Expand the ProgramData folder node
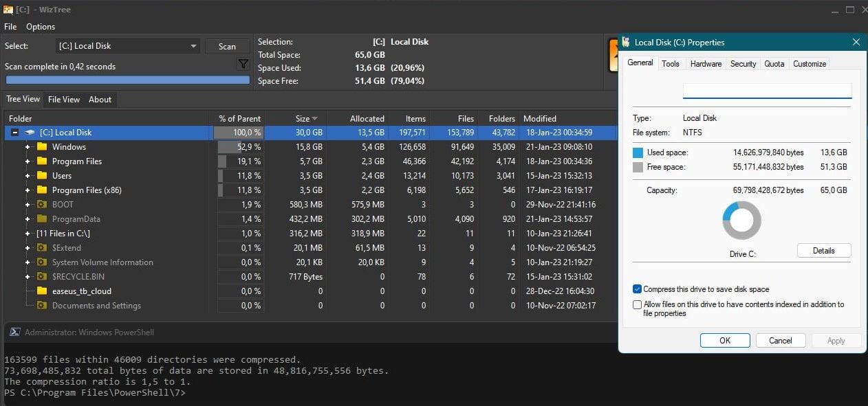868x406 pixels. (x=28, y=219)
